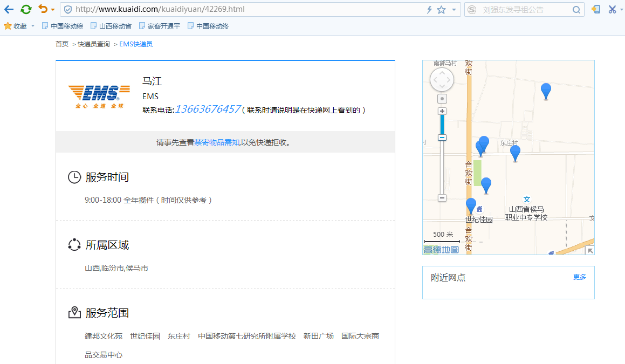
Task: Click the search magnifier icon
Action: 576,10
